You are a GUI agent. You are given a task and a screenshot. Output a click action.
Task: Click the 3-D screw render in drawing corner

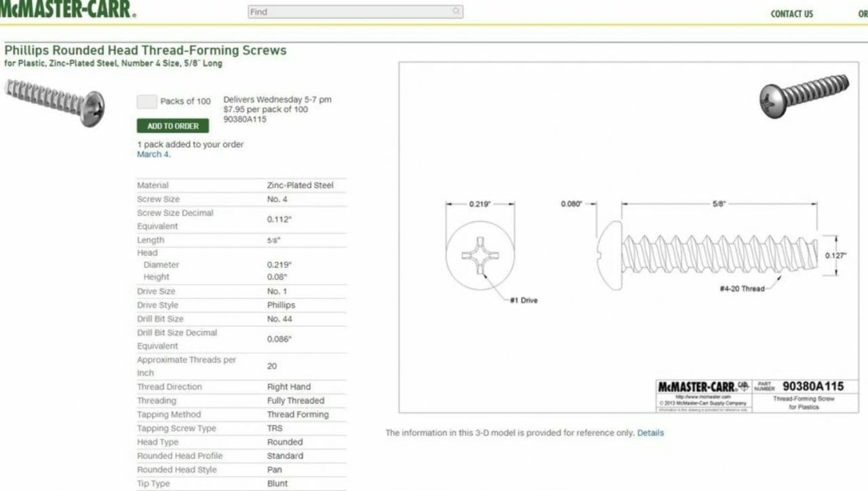pyautogui.click(x=804, y=97)
